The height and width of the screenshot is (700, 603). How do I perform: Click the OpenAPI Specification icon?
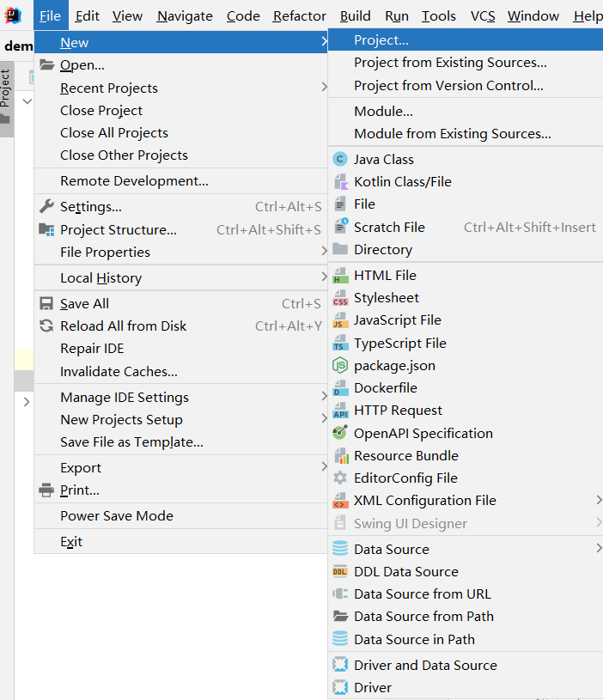click(x=340, y=433)
